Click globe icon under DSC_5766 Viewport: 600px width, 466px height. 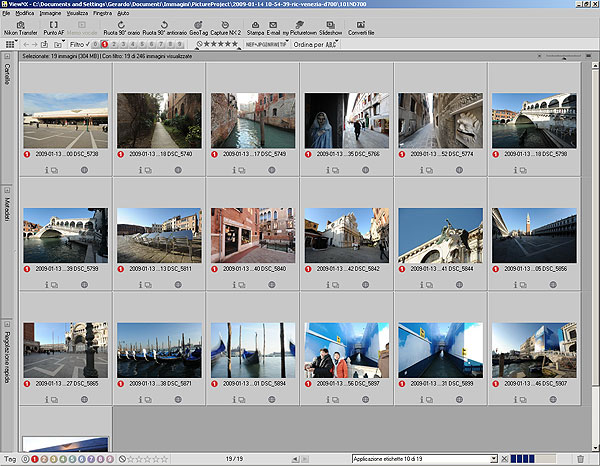click(x=365, y=170)
